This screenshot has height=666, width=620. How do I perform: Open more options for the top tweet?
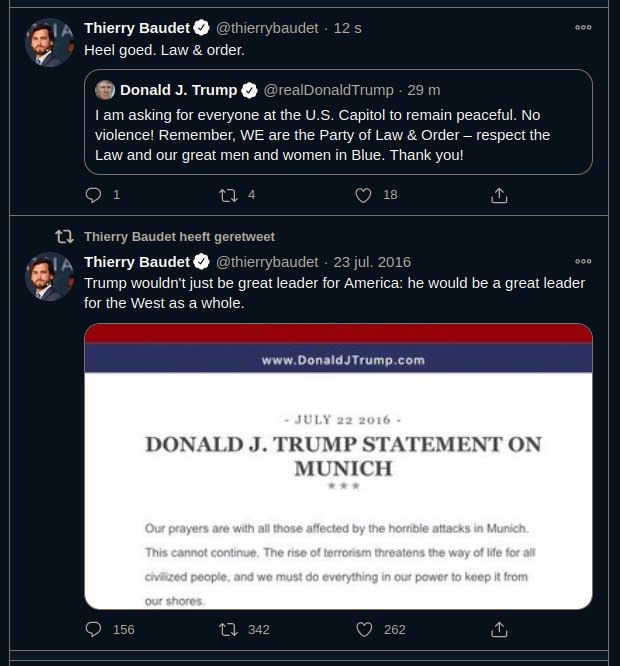(583, 28)
